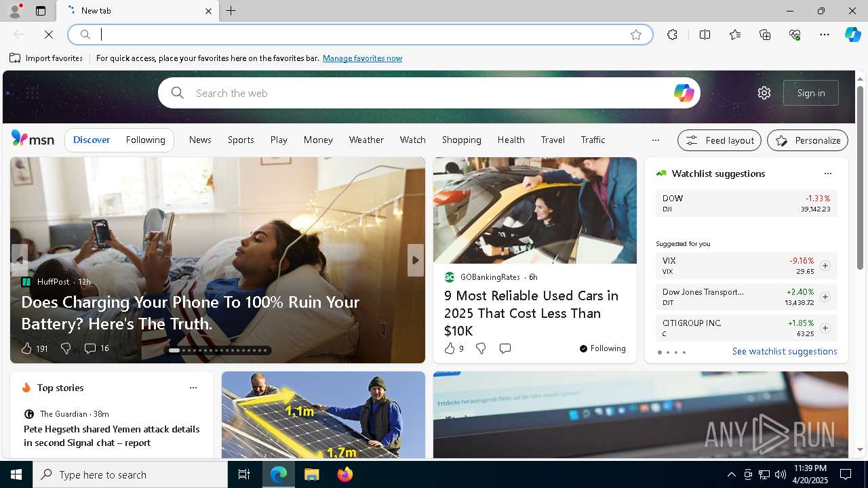868x488 pixels.
Task: Open the Weather category
Action: coord(366,140)
